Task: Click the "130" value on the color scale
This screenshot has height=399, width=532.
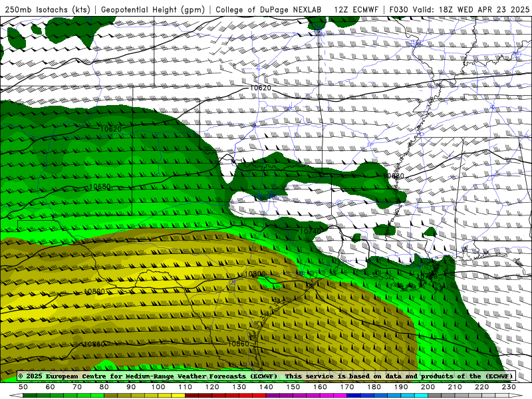Action: point(239,387)
